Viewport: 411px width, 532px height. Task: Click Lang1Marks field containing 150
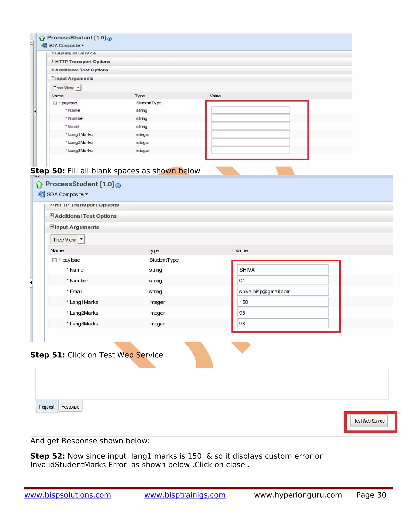283,302
